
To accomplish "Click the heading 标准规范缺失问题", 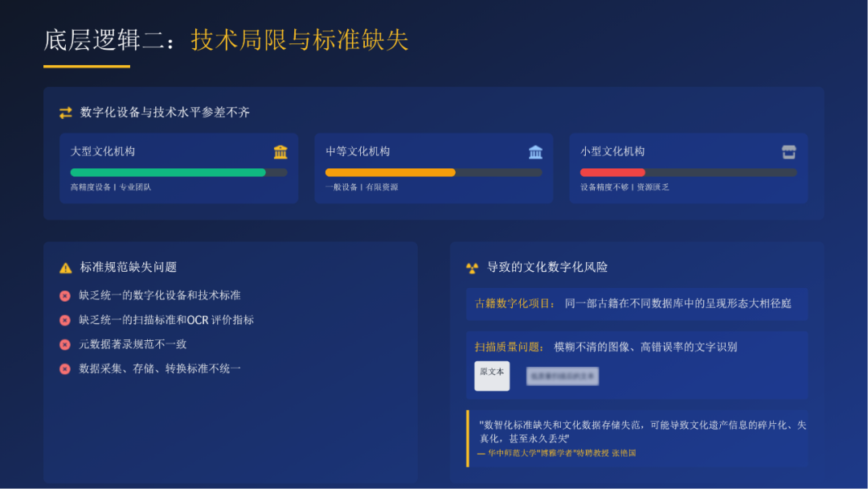I will click(x=129, y=267).
